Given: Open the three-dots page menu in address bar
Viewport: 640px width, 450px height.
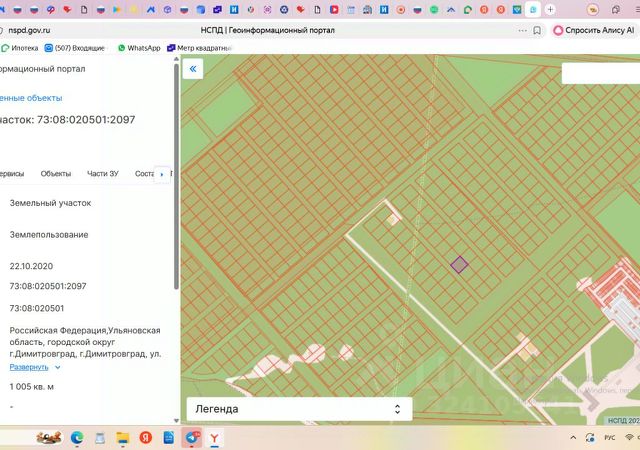Looking at the screenshot, I should [522, 31].
